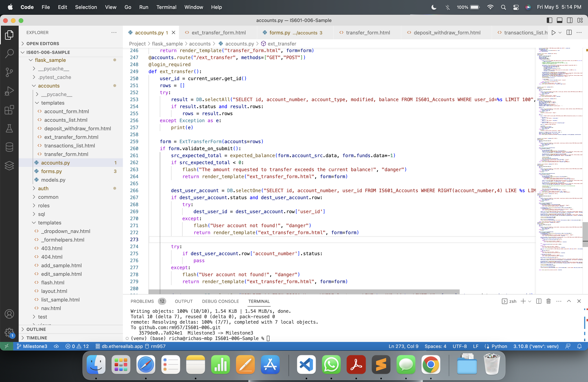The image size is (588, 382).
Task: Open the database view icon in activity bar
Action: pos(9,147)
